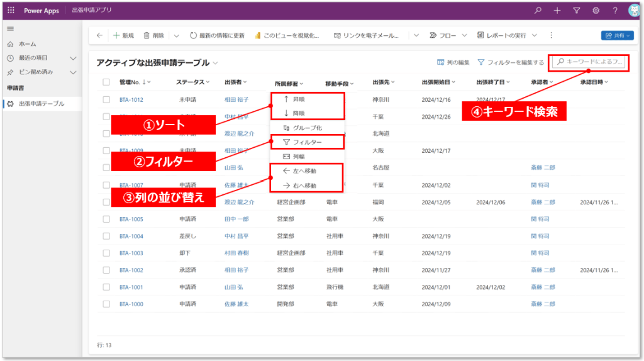
Task: Open advanced filter funnel icon in header
Action: (576, 11)
